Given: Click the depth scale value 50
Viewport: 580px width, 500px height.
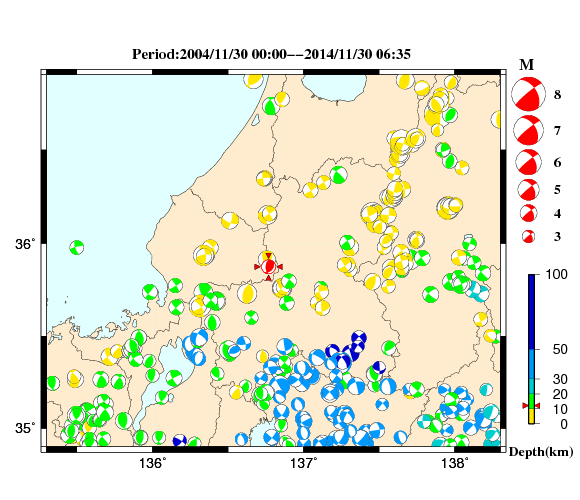Looking at the screenshot, I should (560, 349).
